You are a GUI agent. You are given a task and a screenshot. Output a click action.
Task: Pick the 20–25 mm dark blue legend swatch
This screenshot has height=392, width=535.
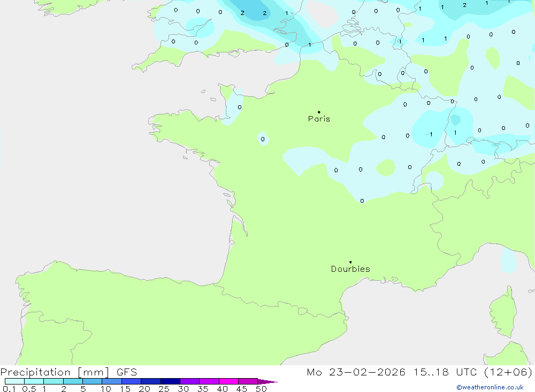click(x=151, y=381)
